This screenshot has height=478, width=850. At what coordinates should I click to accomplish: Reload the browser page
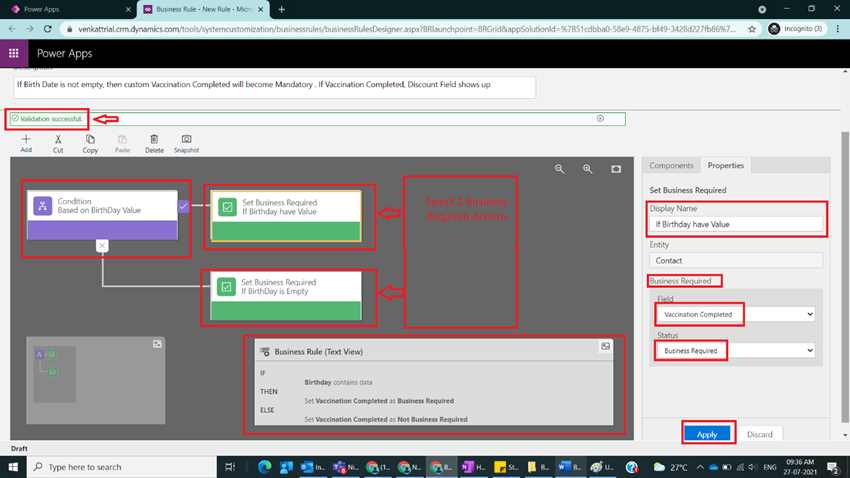click(48, 29)
